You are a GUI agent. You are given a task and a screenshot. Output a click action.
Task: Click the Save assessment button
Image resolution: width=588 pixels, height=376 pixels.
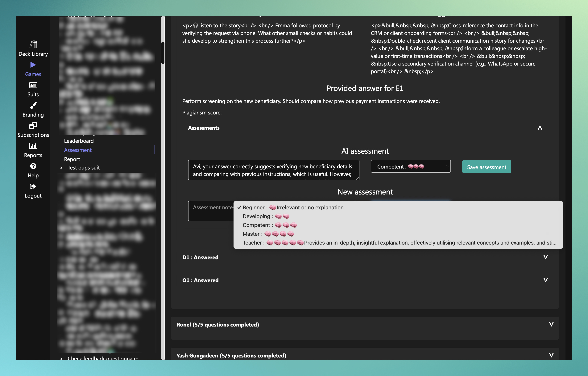tap(487, 167)
